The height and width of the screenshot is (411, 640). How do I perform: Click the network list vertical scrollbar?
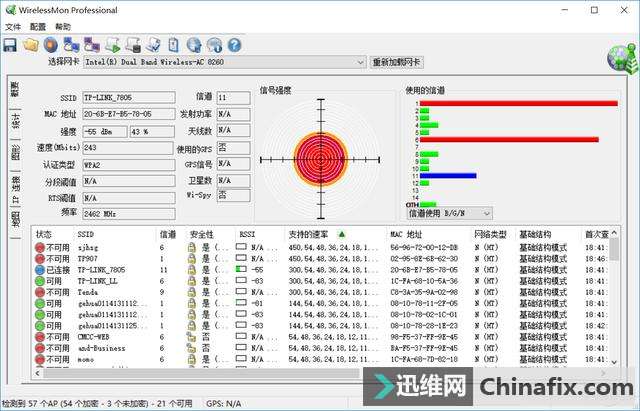[x=613, y=300]
